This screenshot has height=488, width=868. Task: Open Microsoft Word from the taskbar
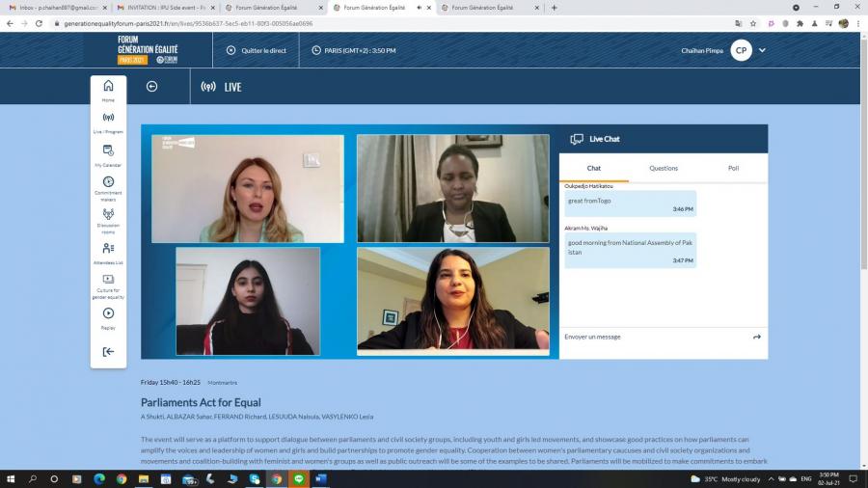point(320,478)
